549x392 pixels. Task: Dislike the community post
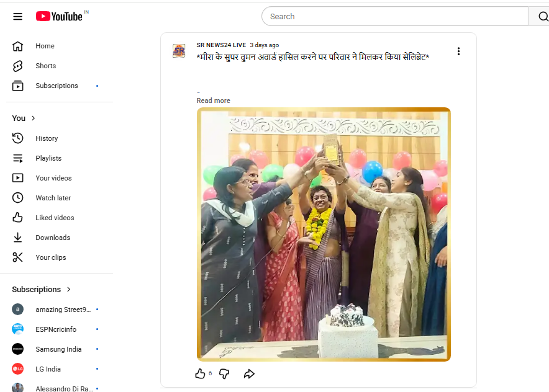pyautogui.click(x=224, y=373)
